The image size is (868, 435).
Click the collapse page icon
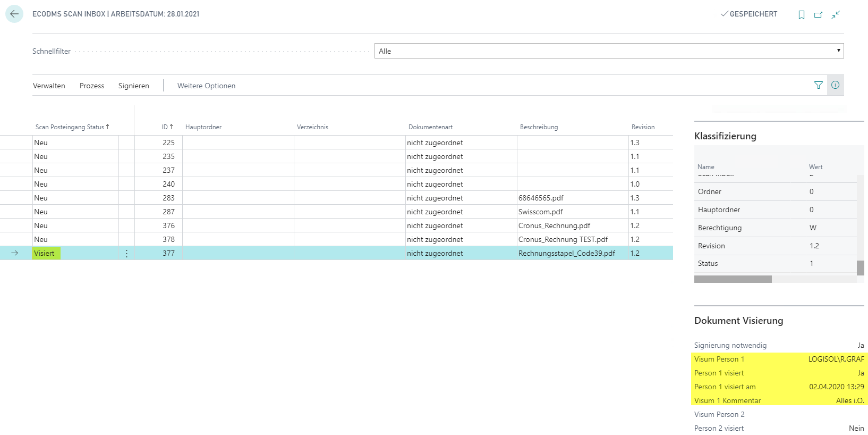[x=836, y=15]
